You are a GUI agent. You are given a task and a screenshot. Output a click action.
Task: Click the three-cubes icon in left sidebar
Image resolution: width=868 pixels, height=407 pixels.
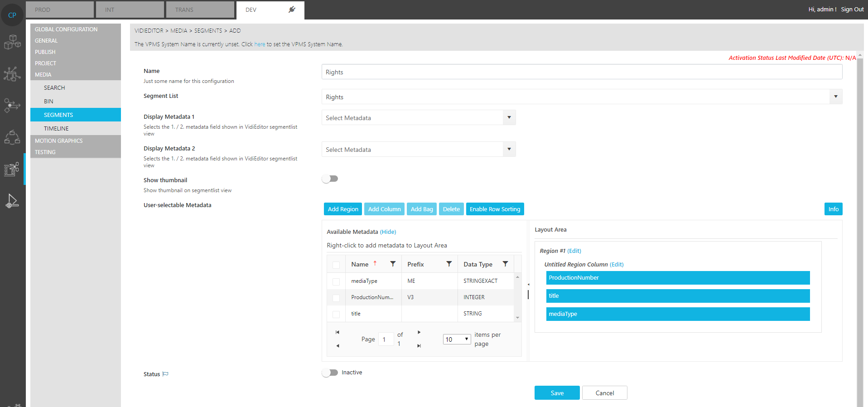[x=12, y=42]
